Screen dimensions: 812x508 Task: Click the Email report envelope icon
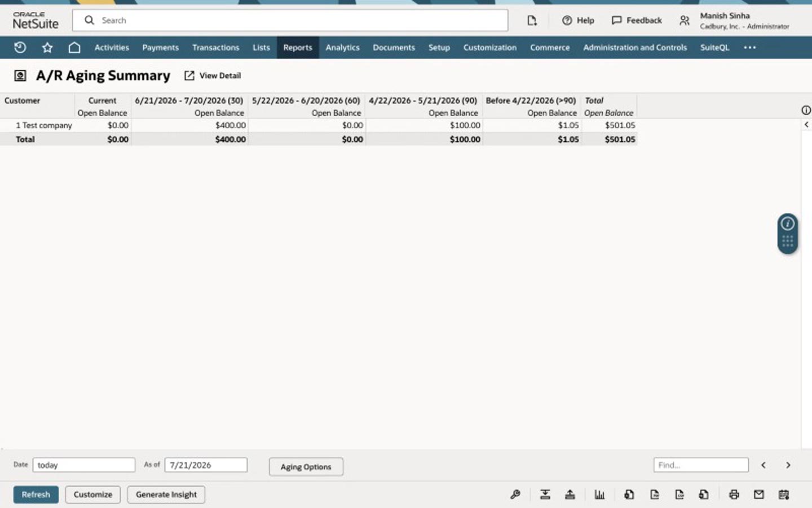(x=759, y=494)
